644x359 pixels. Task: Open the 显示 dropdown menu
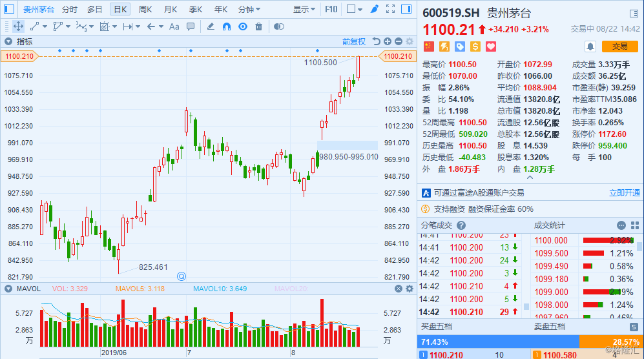coord(304,9)
